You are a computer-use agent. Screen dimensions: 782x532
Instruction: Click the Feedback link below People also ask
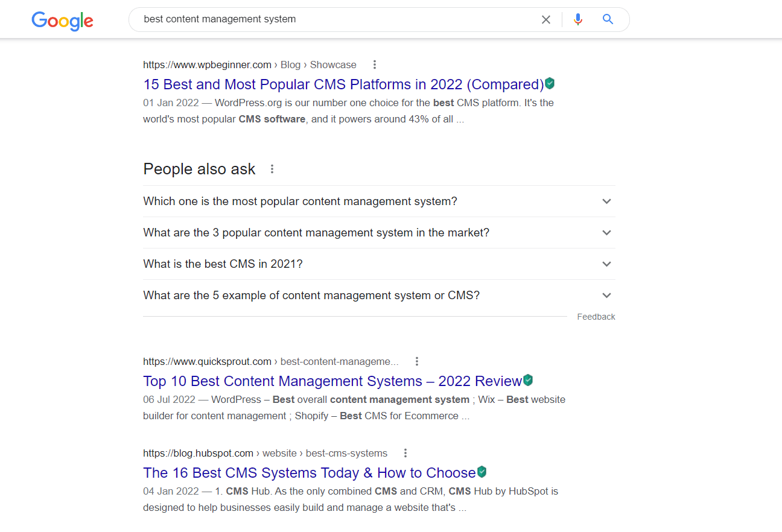[596, 317]
